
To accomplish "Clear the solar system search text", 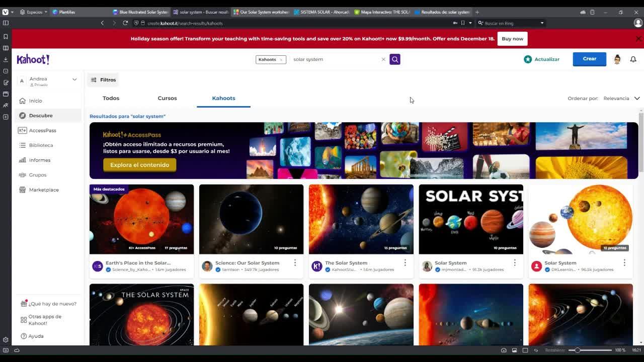I will [x=383, y=59].
